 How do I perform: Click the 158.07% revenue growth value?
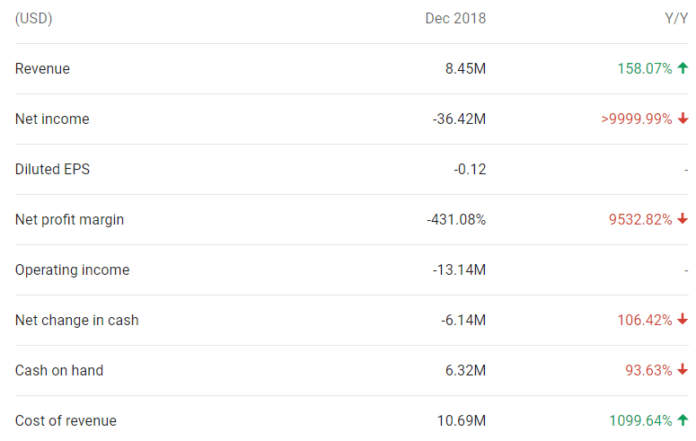point(644,69)
